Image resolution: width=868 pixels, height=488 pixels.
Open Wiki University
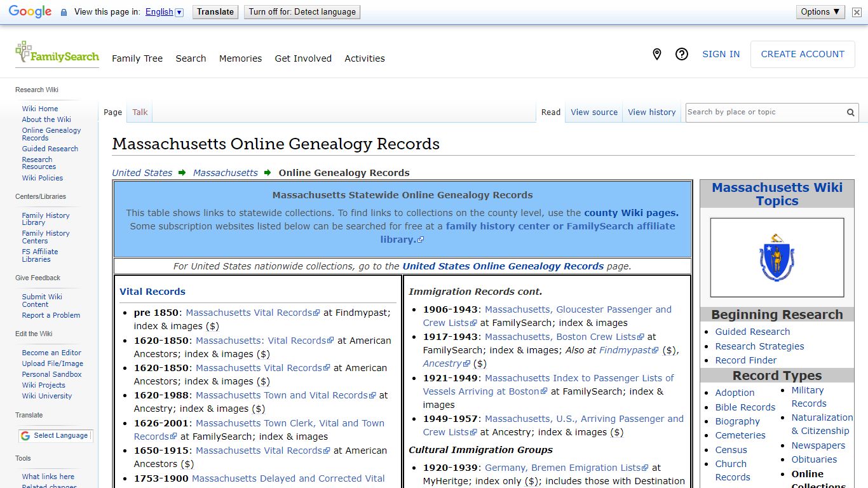tap(47, 396)
